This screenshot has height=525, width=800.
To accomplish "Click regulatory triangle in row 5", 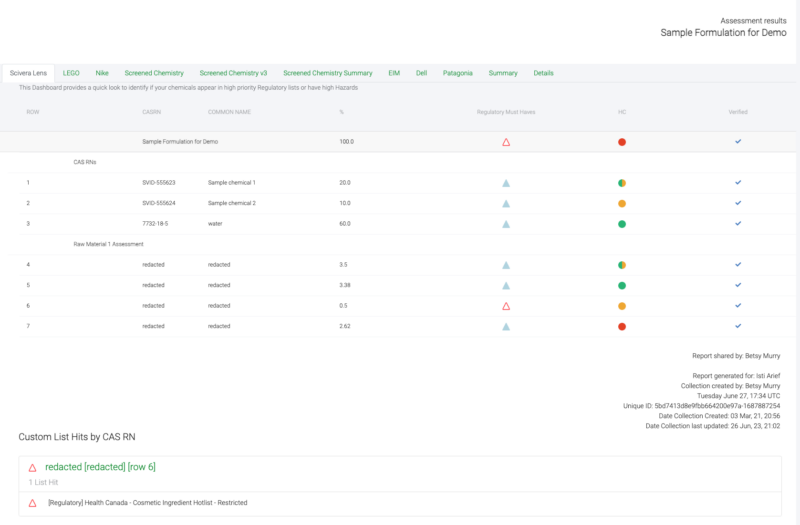I will click(x=506, y=285).
